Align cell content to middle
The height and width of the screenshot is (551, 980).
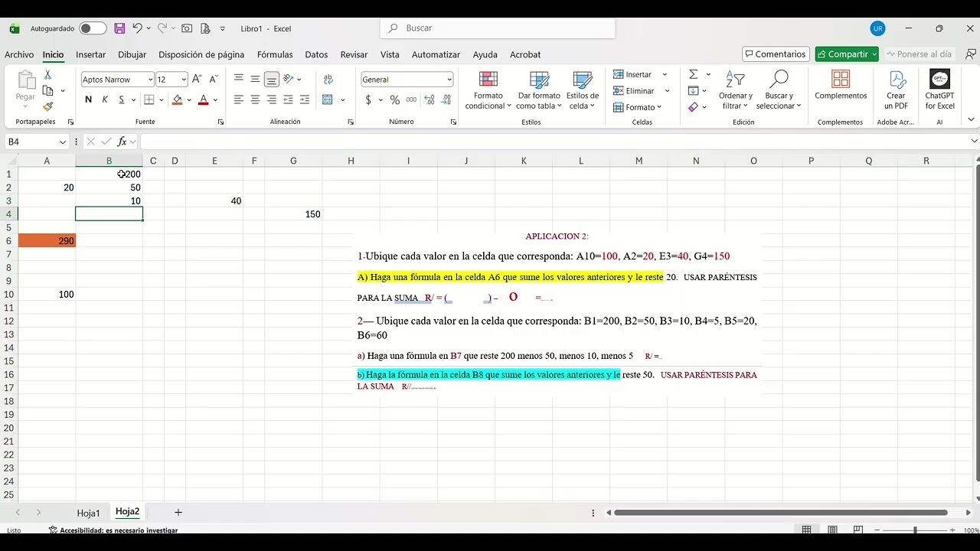click(255, 79)
